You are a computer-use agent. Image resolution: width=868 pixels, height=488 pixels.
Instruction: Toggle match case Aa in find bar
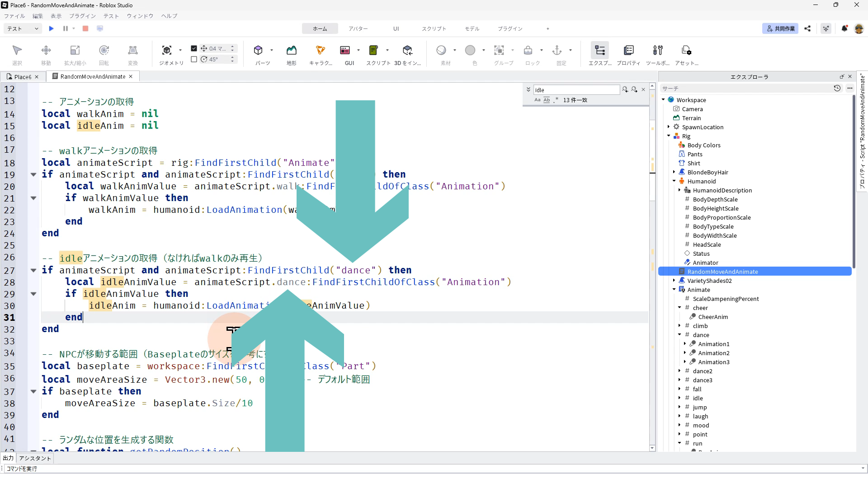coord(537,100)
